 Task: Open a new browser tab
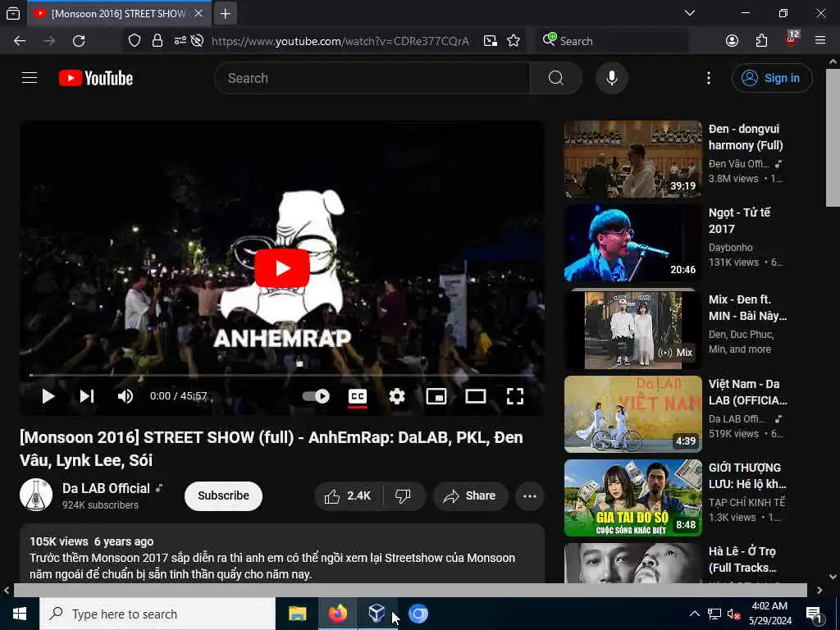pyautogui.click(x=225, y=13)
